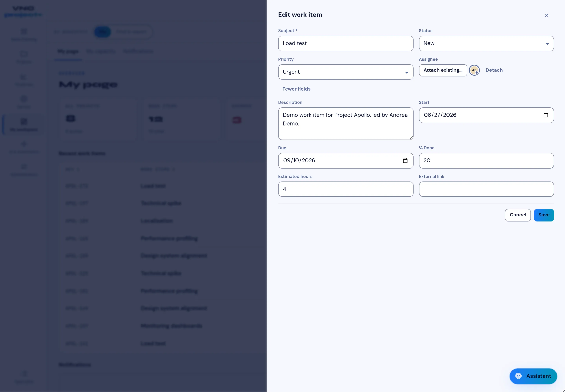
Task: Click the Start date field
Action: [486, 115]
